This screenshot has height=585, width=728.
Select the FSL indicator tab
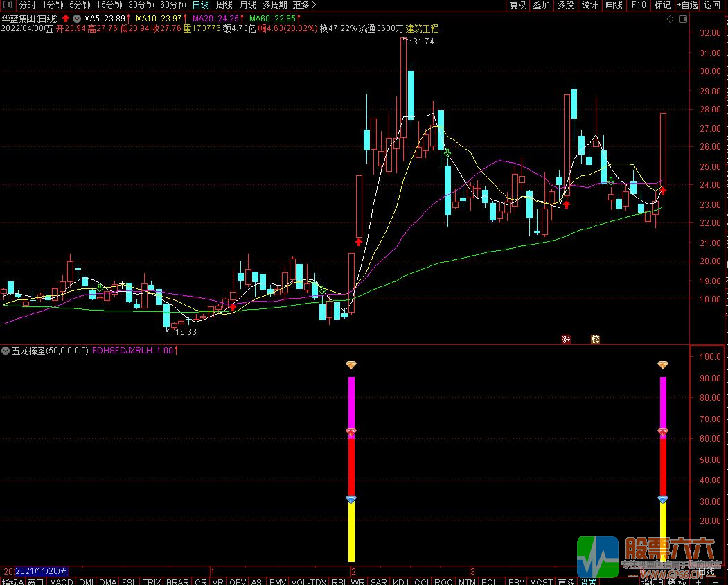coord(129,582)
